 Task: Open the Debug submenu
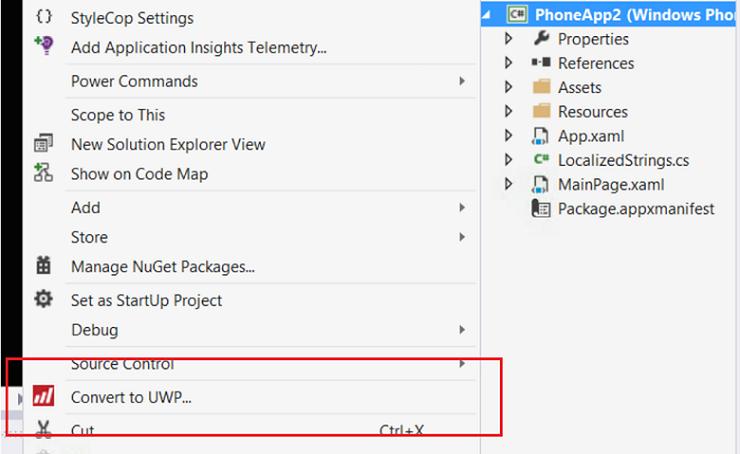[94, 329]
